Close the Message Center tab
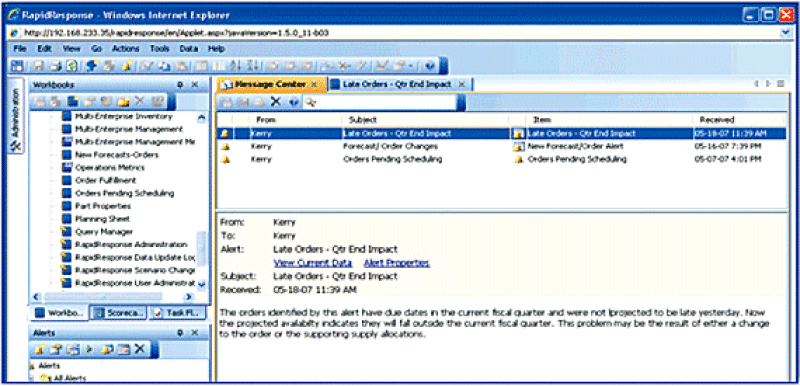The image size is (800, 386). [314, 84]
